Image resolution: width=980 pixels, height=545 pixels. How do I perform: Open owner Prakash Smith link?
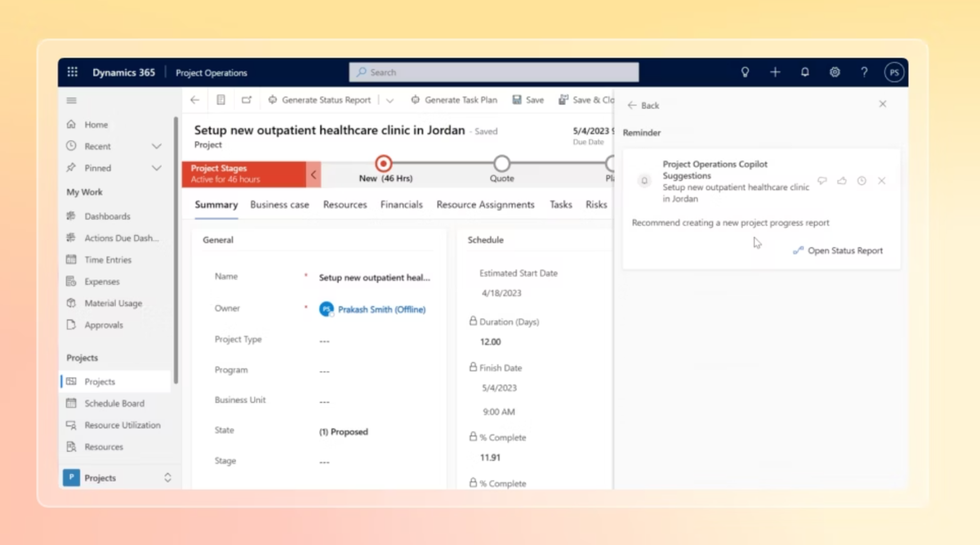point(382,309)
